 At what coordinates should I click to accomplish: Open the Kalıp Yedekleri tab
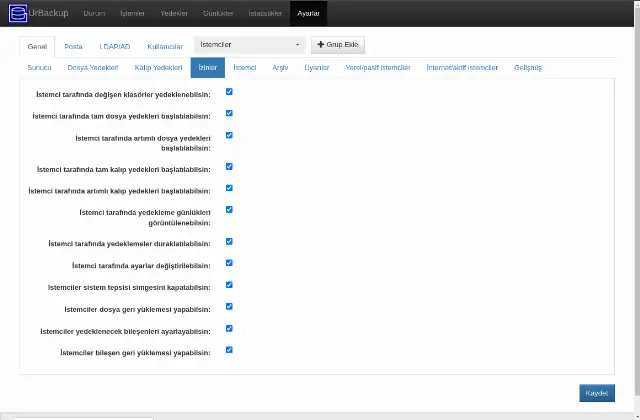[x=158, y=68]
